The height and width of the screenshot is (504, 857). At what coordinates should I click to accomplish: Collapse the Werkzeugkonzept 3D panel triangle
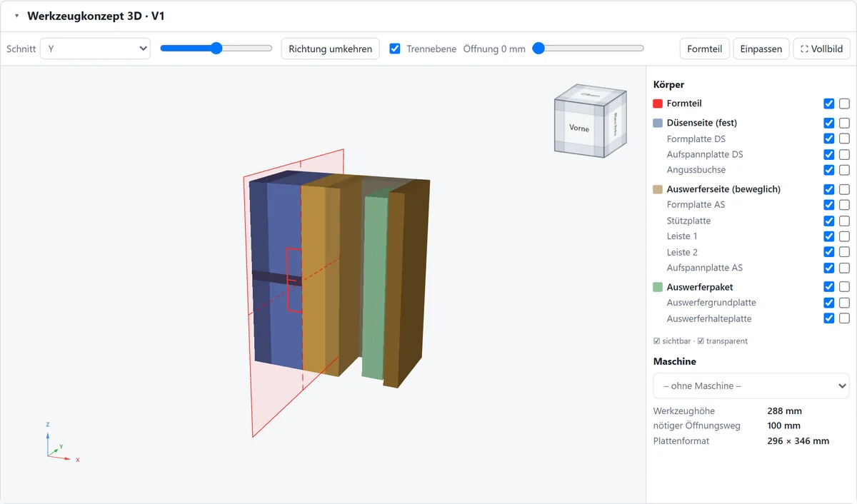click(x=16, y=16)
